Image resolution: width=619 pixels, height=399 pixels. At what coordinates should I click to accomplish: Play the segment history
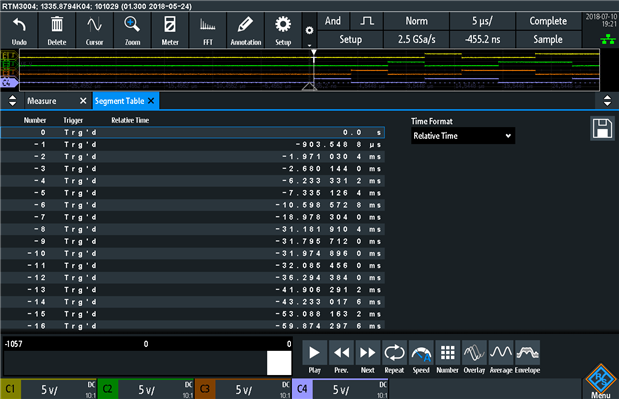[315, 357]
